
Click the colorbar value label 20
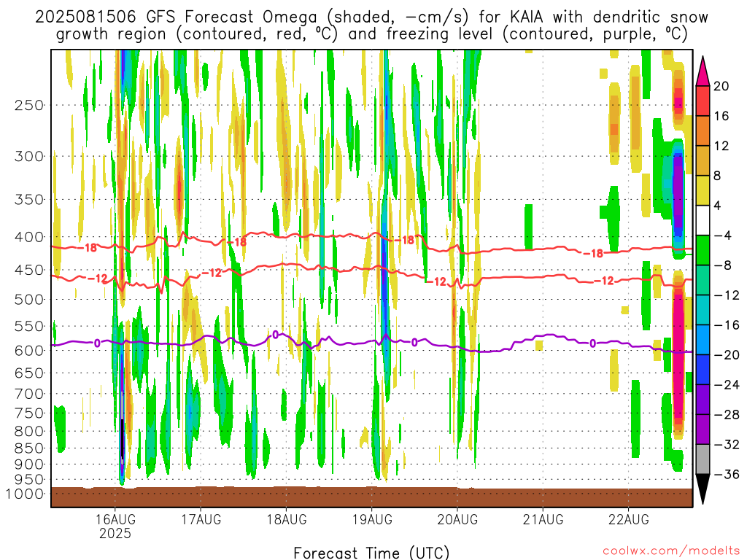coord(721,86)
